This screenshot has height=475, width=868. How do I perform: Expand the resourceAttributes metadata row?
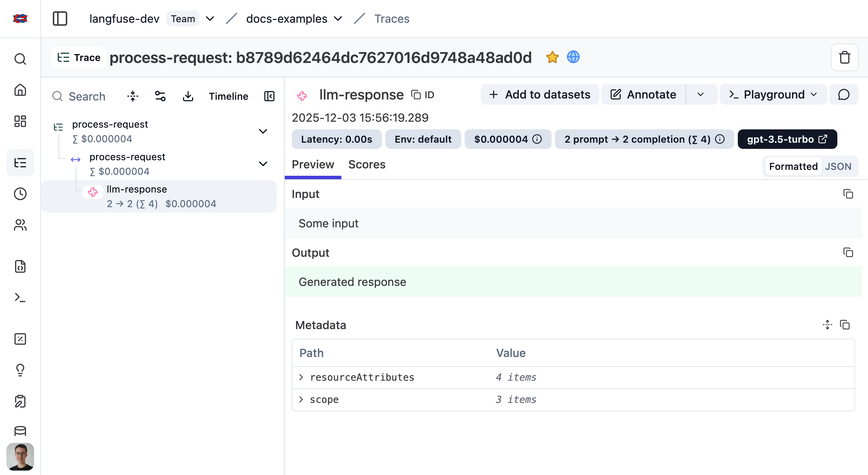tap(301, 377)
